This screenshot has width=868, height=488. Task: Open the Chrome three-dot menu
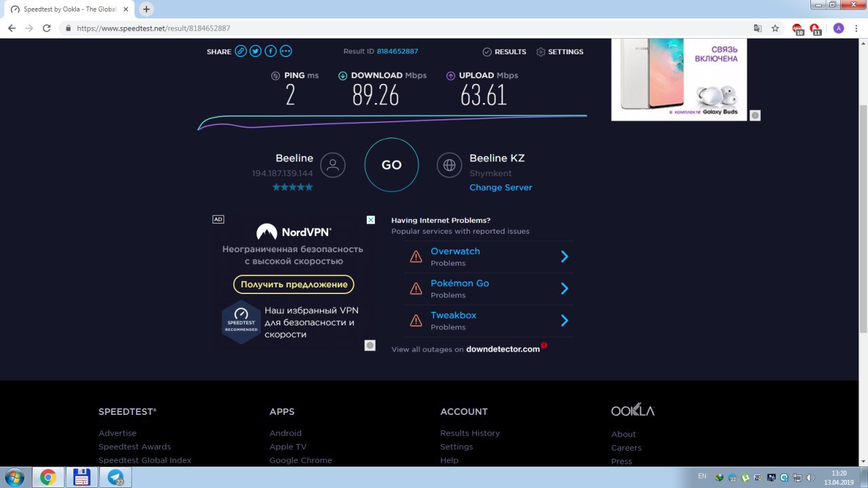[x=856, y=28]
